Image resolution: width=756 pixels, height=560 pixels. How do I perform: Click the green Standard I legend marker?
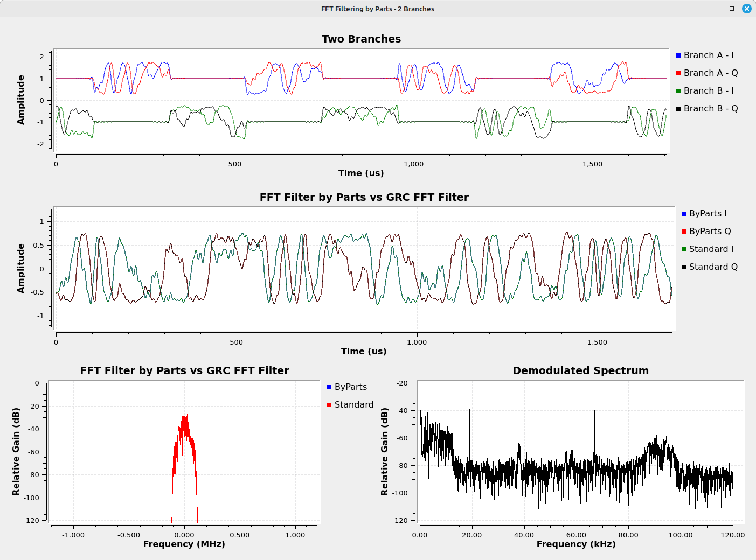684,249
